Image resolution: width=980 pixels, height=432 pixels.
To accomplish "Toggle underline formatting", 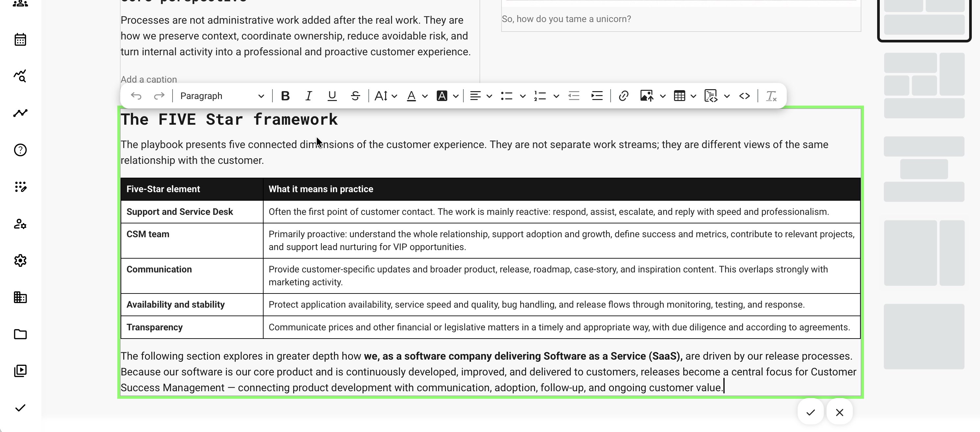I will click(332, 96).
